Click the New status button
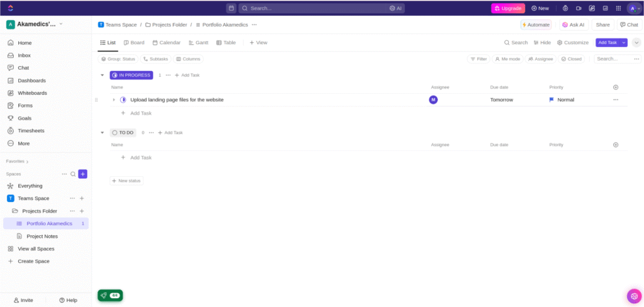 tap(126, 181)
